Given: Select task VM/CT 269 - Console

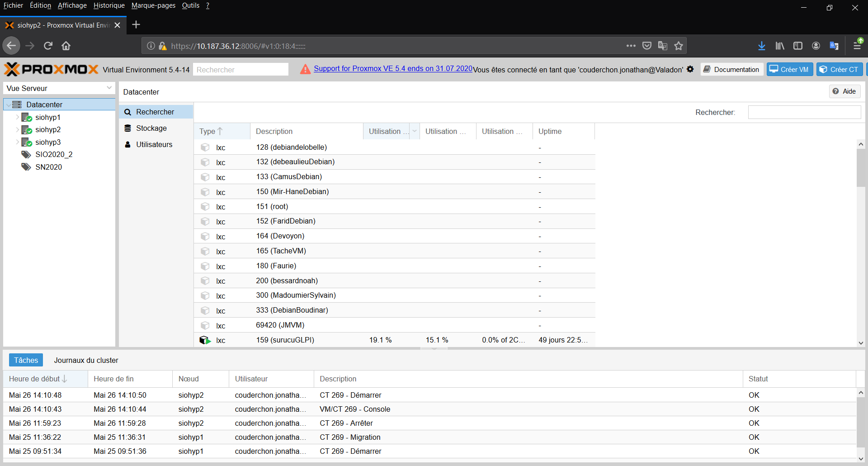Looking at the screenshot, I should coord(429,409).
